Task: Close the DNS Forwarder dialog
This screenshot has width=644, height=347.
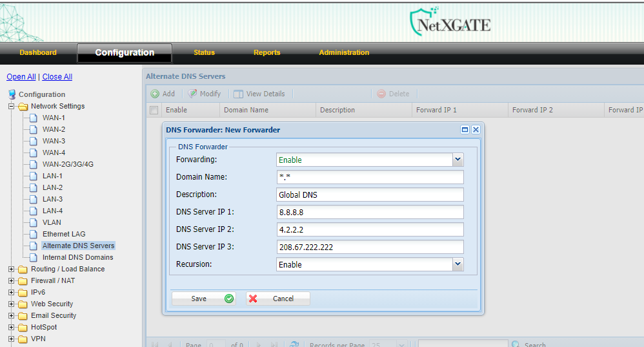Action: tap(476, 130)
